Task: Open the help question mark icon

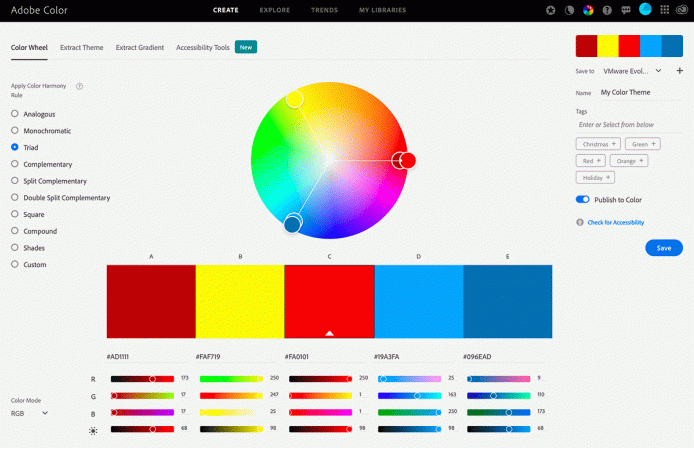Action: 607,10
